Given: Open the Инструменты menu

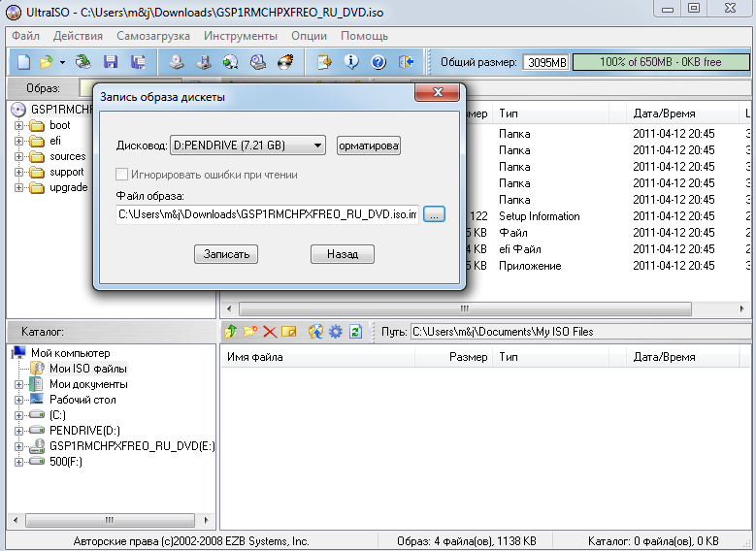Looking at the screenshot, I should tap(241, 36).
